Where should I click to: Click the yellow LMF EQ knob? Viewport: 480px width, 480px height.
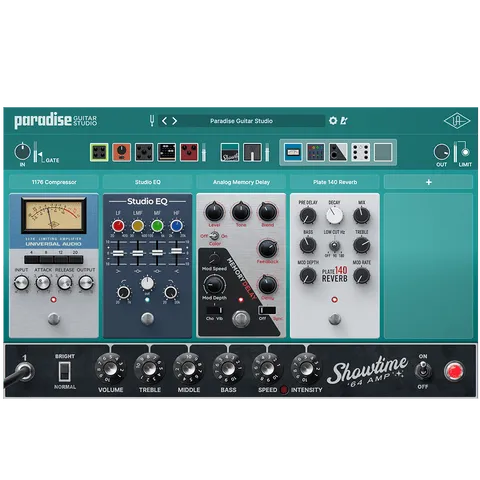[x=138, y=226]
